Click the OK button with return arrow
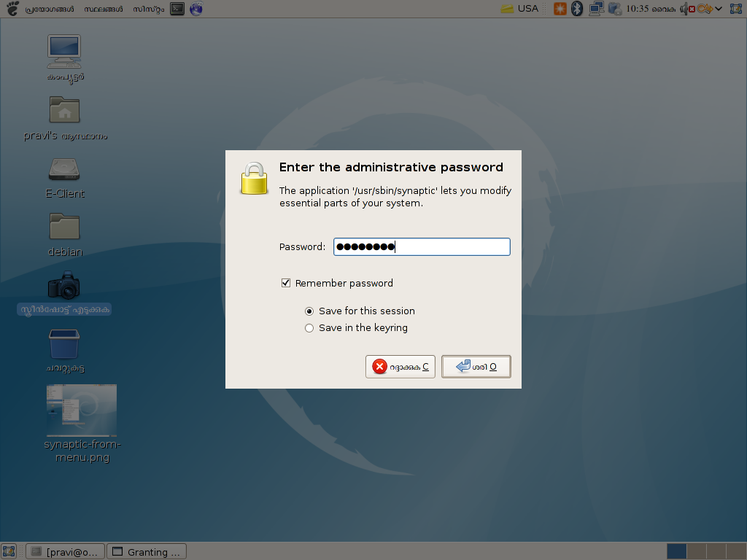 476,367
